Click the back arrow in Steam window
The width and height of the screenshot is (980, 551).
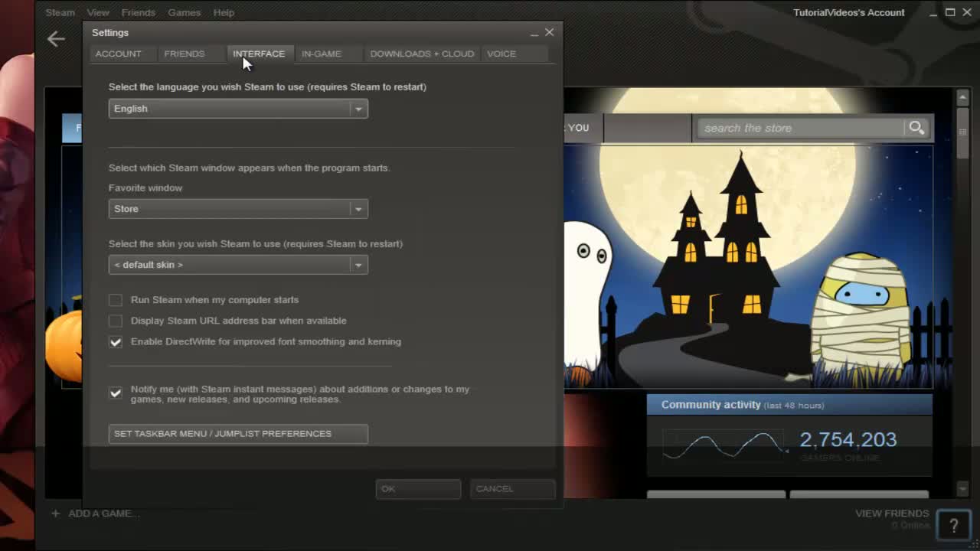pos(56,39)
